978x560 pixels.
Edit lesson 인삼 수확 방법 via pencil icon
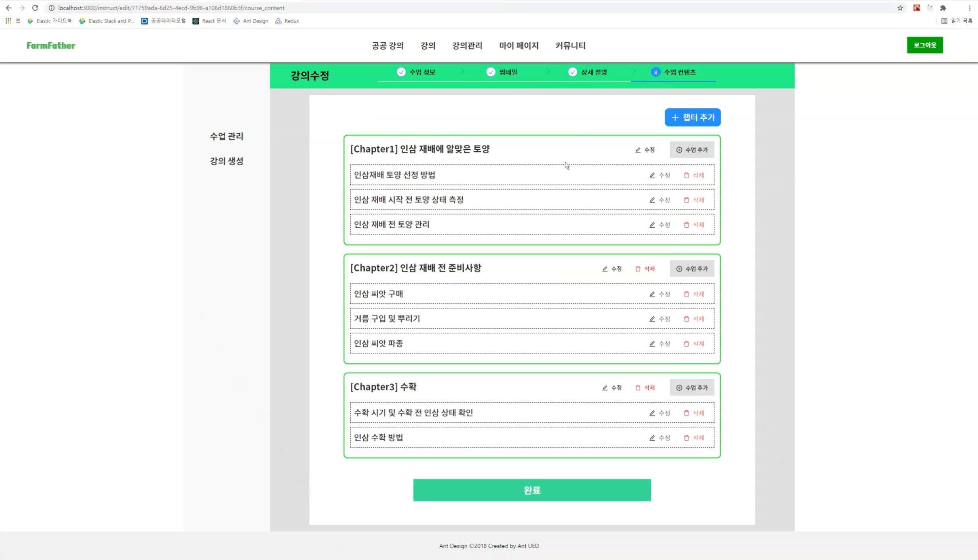652,438
